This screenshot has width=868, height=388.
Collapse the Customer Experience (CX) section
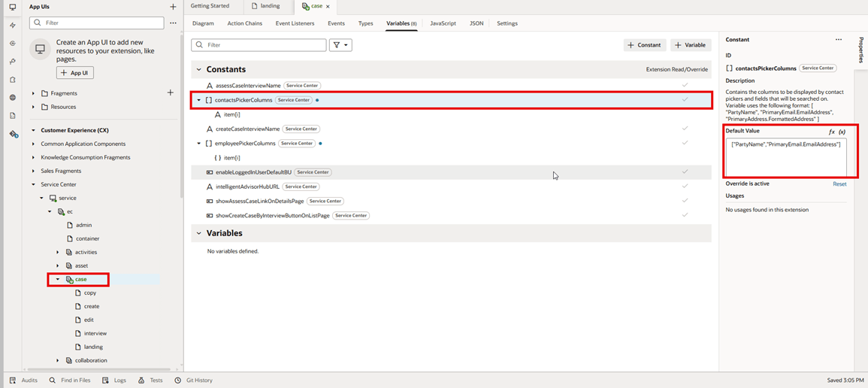click(33, 131)
